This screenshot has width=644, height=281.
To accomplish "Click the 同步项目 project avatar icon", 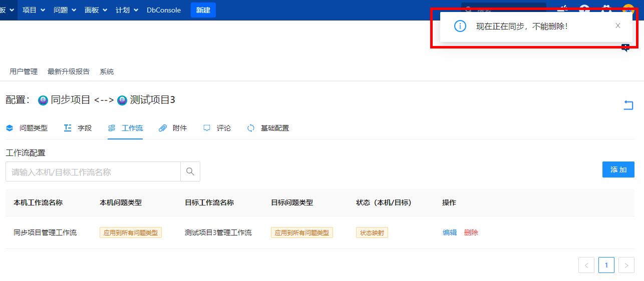I will click(43, 100).
